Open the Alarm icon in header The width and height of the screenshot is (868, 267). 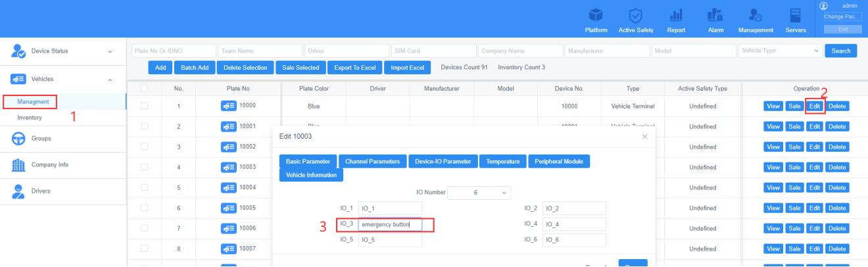[715, 15]
